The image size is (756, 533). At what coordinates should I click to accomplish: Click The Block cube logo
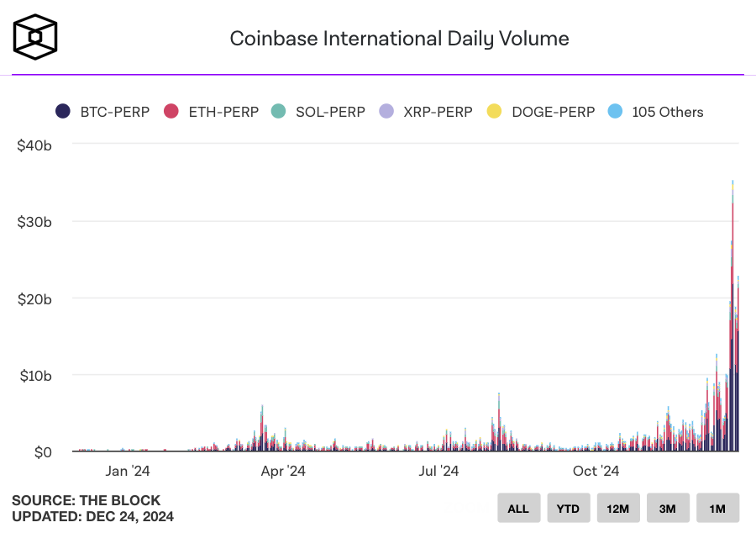point(35,37)
